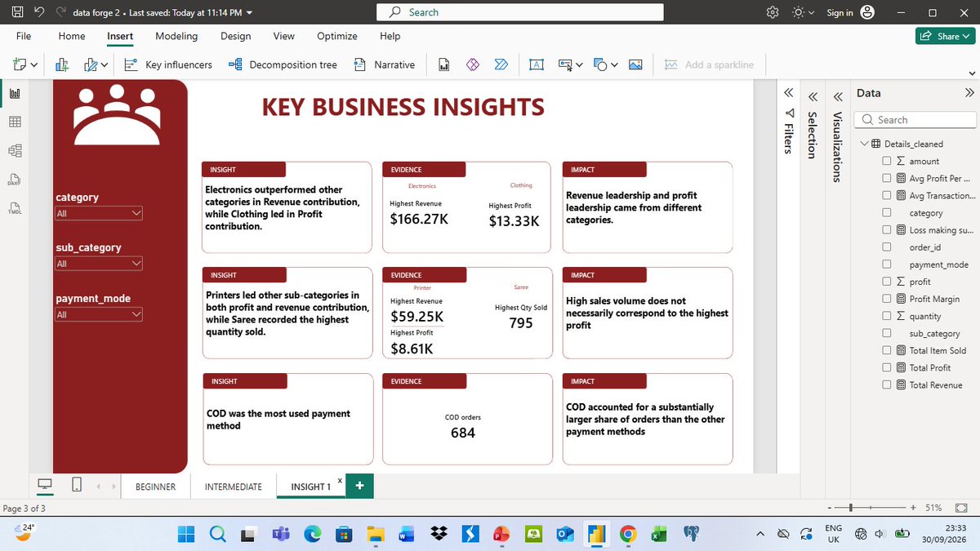
Task: Check the Profit Margin measure checkbox
Action: [x=886, y=299]
